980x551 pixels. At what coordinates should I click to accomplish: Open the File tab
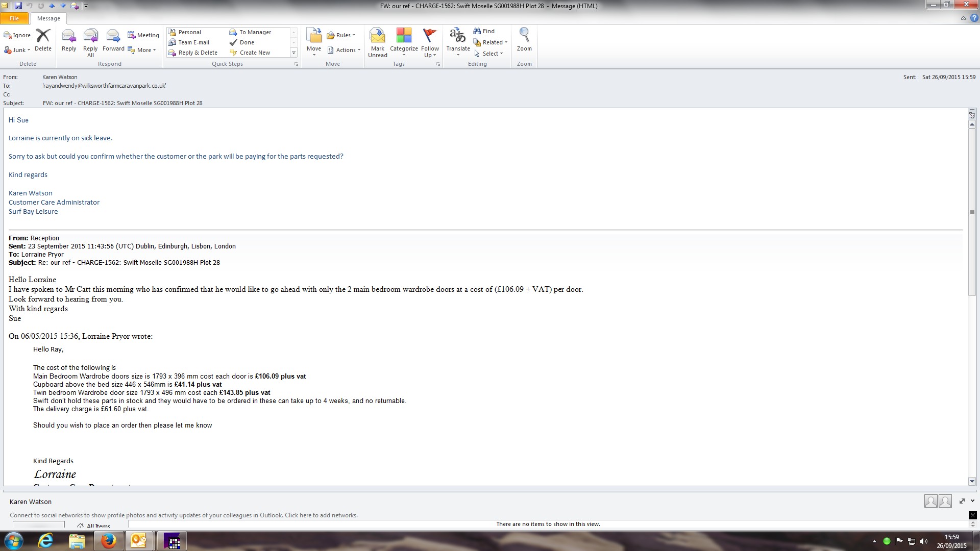click(14, 18)
